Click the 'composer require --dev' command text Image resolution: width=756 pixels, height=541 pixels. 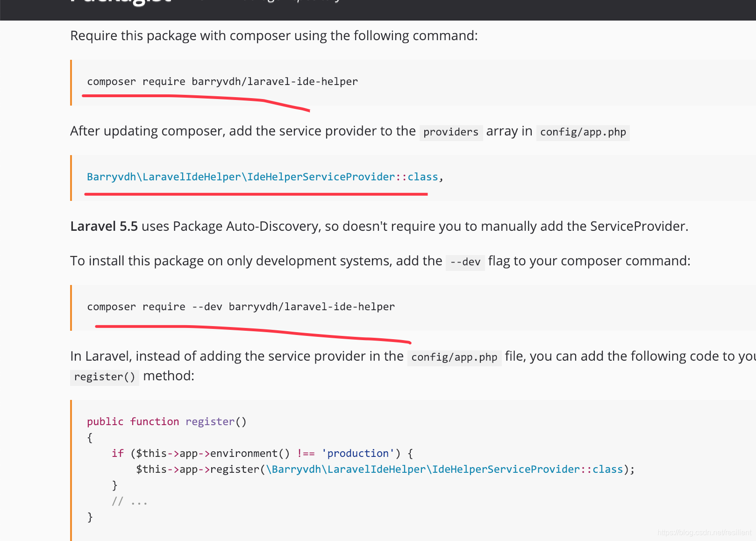(241, 307)
